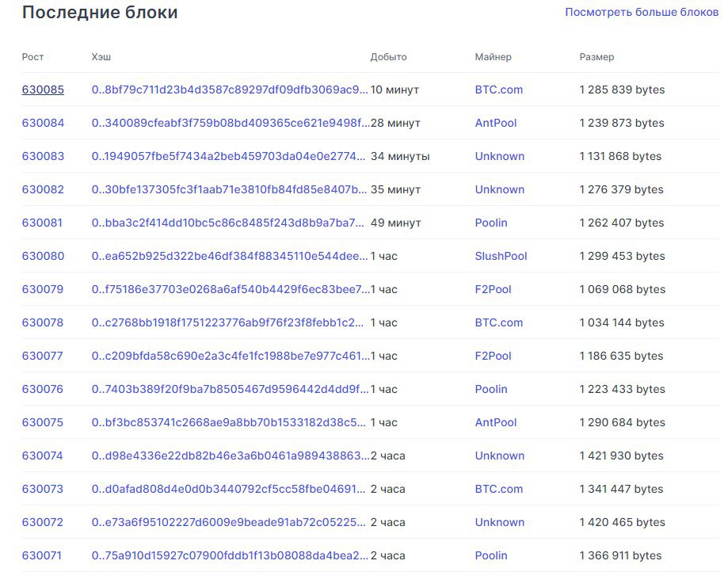This screenshot has width=728, height=576.
Task: Click the 'Последние блоки' heading
Action: (x=100, y=13)
